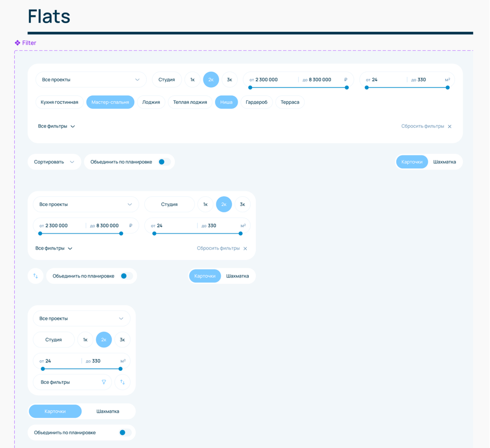Deselect the Ниша feature chip
Screen dimensions: 490x448
tap(226, 102)
